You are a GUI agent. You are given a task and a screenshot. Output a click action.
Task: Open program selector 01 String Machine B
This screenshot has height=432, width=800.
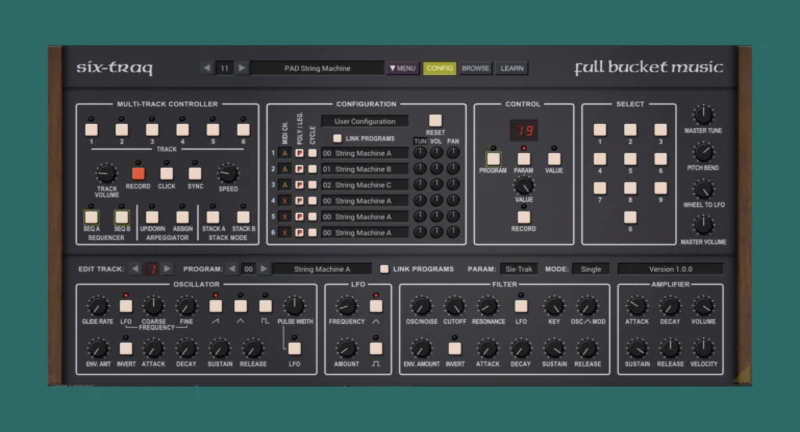click(365, 169)
